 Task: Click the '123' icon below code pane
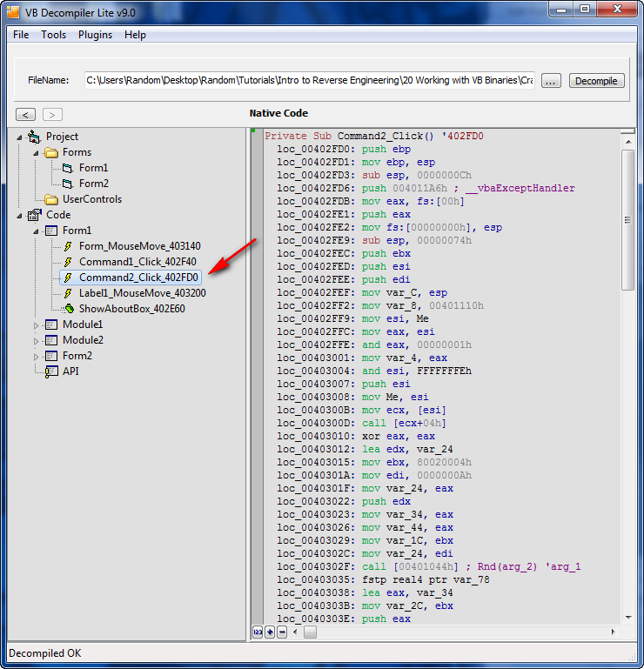(258, 632)
